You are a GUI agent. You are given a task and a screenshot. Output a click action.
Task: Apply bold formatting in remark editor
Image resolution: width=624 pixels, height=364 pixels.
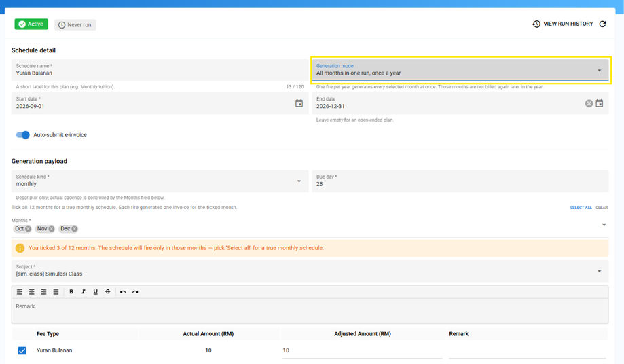pos(71,291)
